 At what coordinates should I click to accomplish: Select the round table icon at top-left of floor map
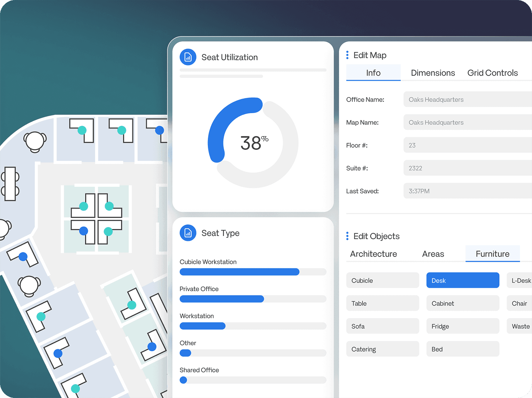point(35,142)
